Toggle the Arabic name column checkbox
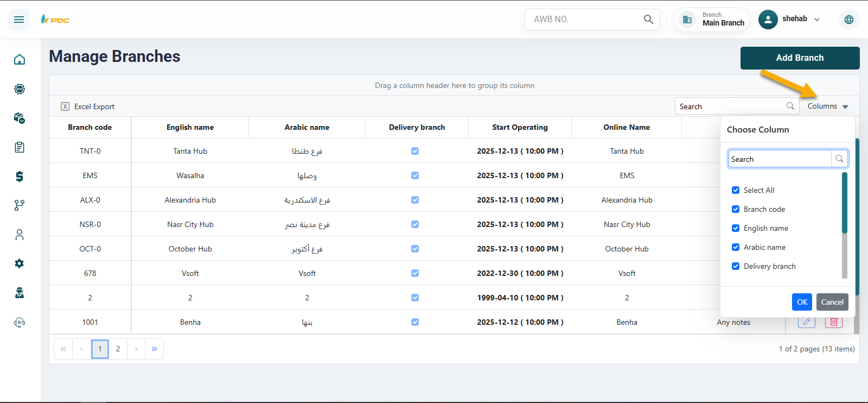 (x=736, y=247)
